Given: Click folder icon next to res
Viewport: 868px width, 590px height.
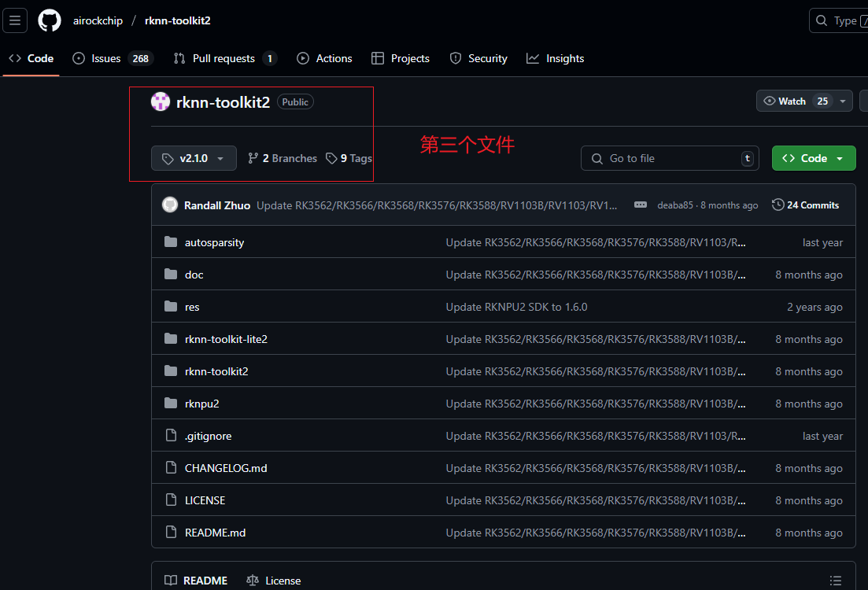Looking at the screenshot, I should pos(171,307).
